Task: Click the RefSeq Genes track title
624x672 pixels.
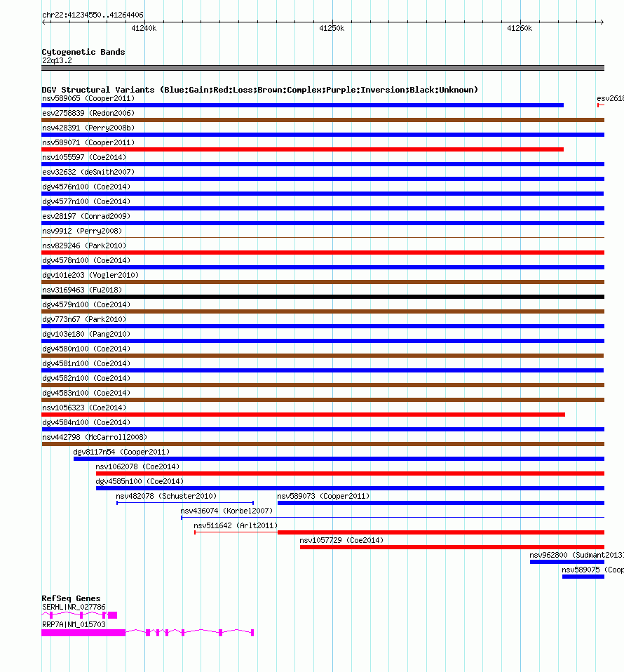Action: [71, 598]
